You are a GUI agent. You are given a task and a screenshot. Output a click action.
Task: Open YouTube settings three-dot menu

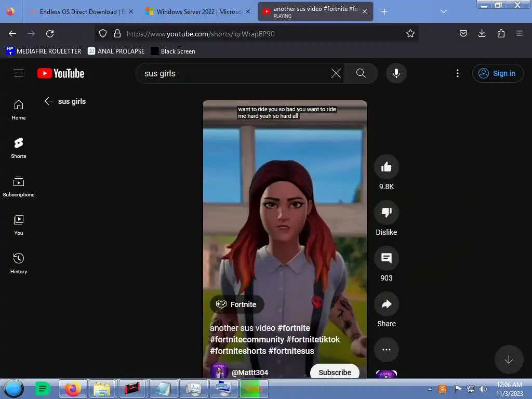(458, 73)
